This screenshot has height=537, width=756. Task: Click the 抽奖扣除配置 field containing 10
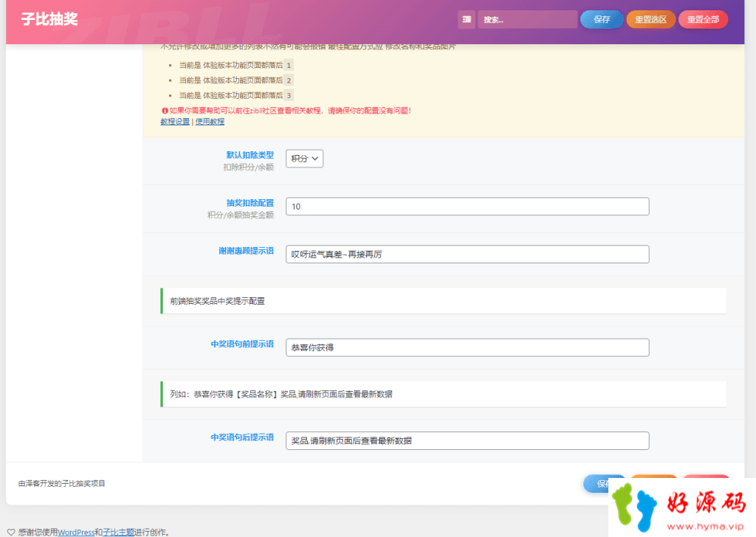[467, 207]
